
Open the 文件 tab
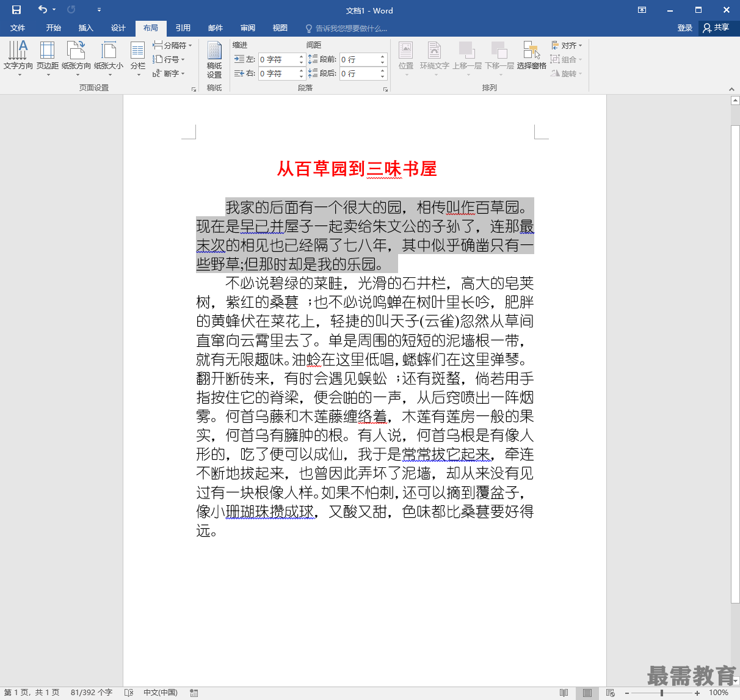pyautogui.click(x=18, y=28)
